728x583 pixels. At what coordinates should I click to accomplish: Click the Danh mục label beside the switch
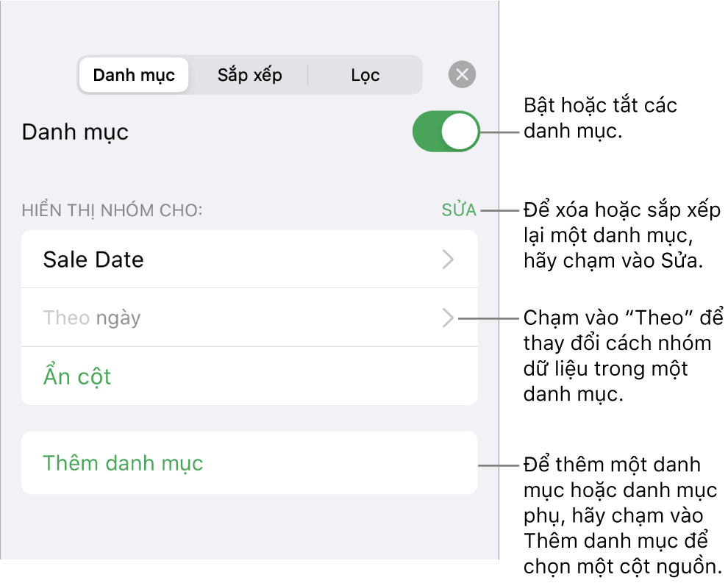(75, 132)
